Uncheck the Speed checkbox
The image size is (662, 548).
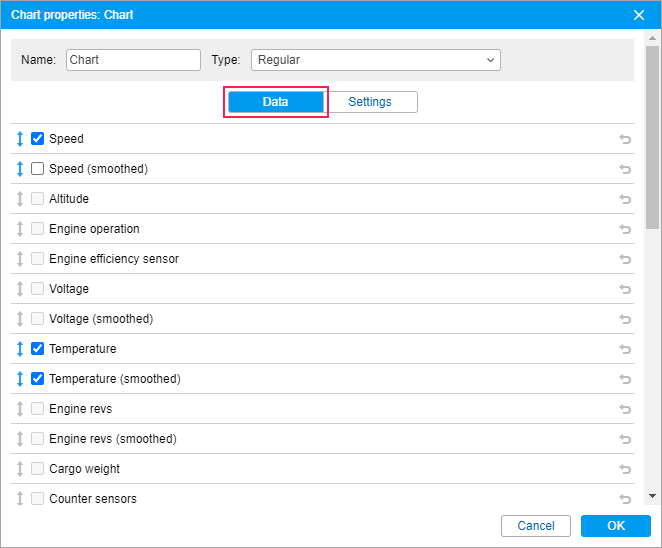pyautogui.click(x=38, y=138)
